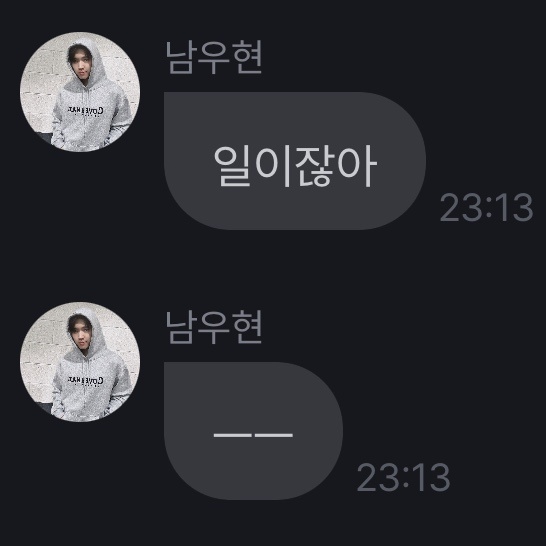Select the message bubble containing ㅡㅡ
Viewport: 546px width, 546px height.
[254, 431]
